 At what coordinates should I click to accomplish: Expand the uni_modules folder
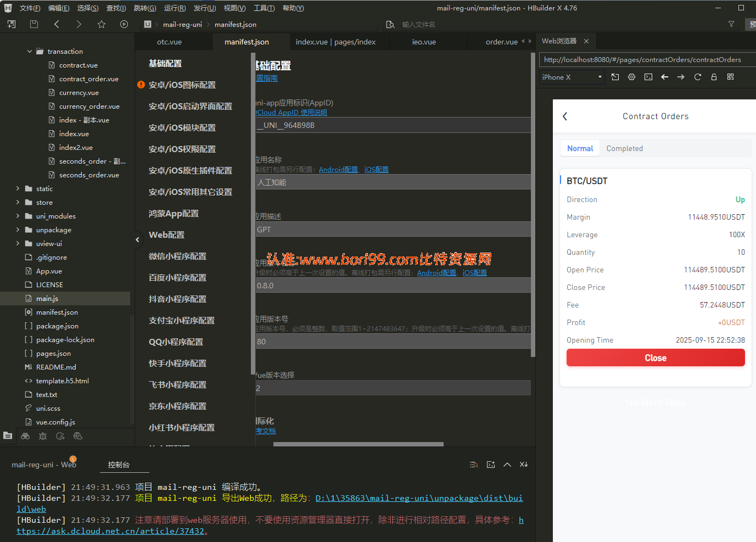coord(18,216)
